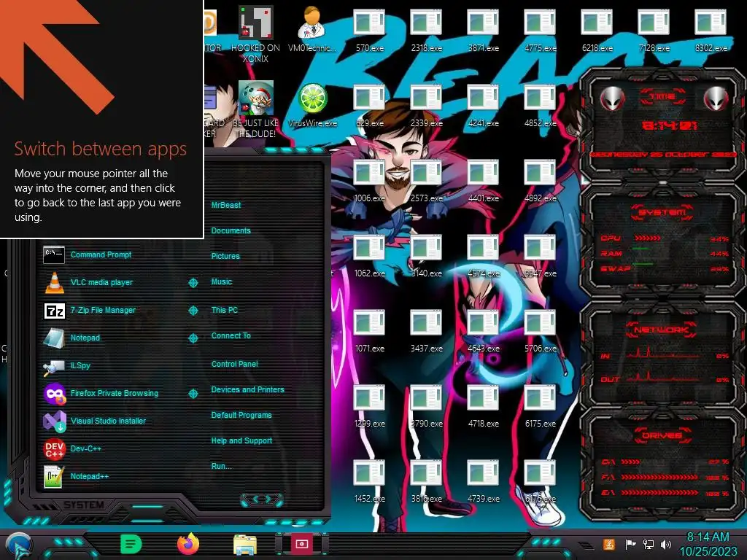
Task: Expand VLC media player jump list arrow
Action: click(193, 283)
